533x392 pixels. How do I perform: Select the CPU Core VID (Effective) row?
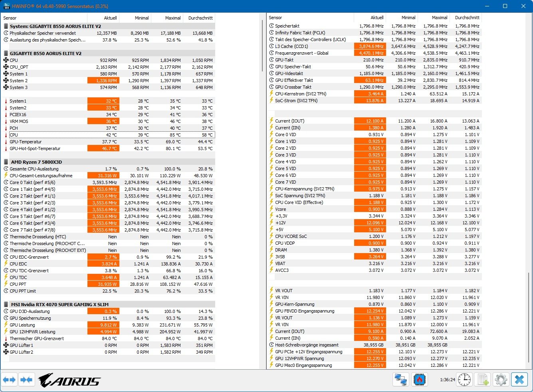pos(374,202)
